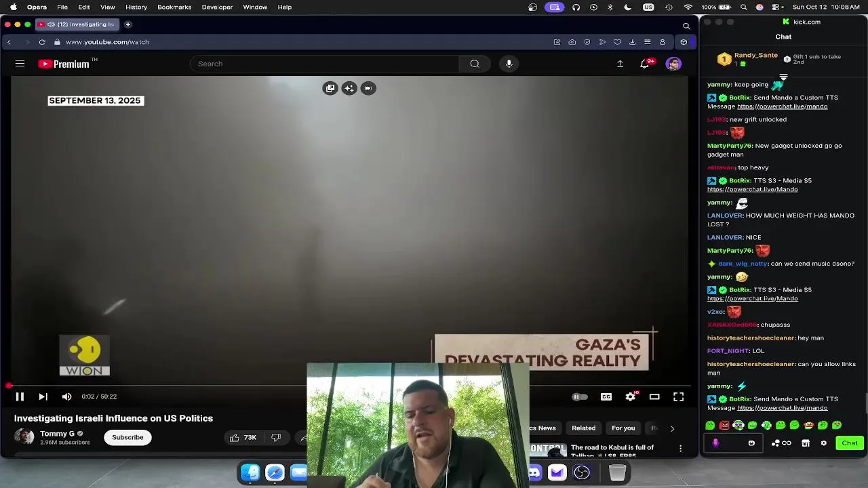
Task: Reload the page in Opera
Action: coord(42,42)
